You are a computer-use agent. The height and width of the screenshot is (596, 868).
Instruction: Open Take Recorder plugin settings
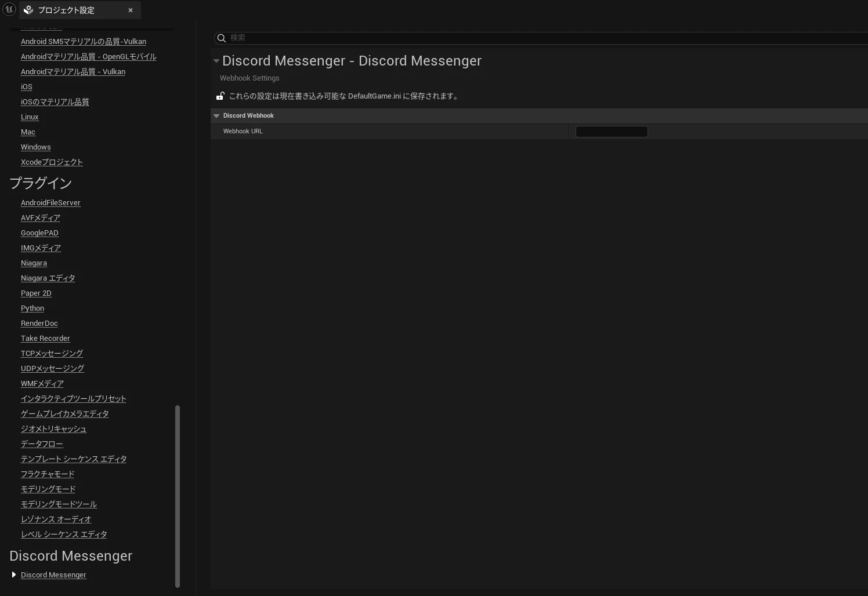(45, 339)
